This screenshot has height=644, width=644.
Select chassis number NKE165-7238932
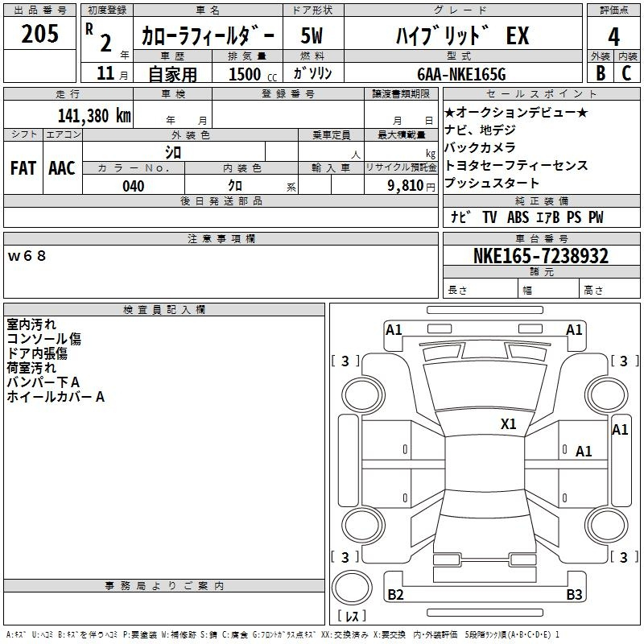541,256
